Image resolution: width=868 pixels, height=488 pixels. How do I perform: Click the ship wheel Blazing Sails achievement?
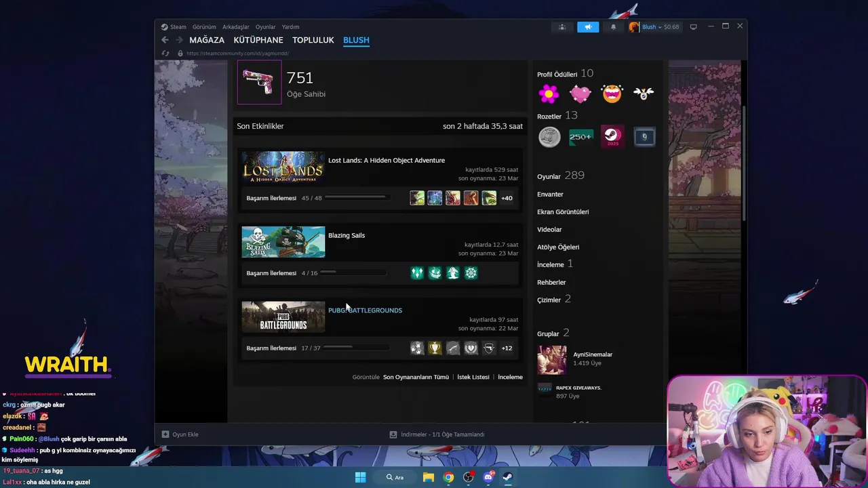(x=471, y=272)
